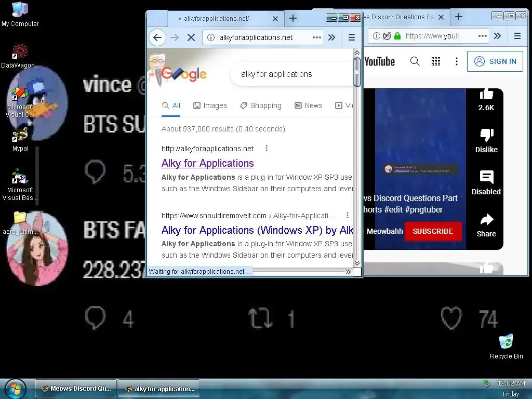The width and height of the screenshot is (532, 399).
Task: Click Meows Discord Qu... taskbar button
Action: [x=76, y=389]
